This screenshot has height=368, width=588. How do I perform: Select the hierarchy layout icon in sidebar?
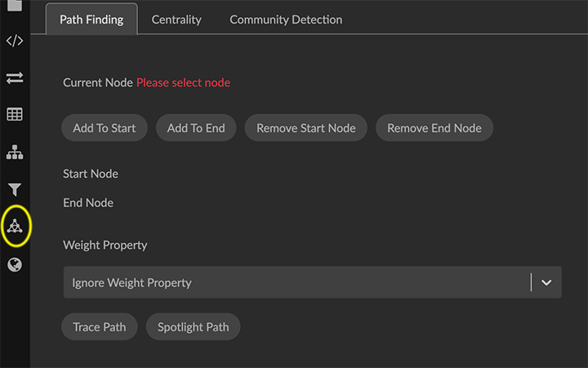pos(15,152)
